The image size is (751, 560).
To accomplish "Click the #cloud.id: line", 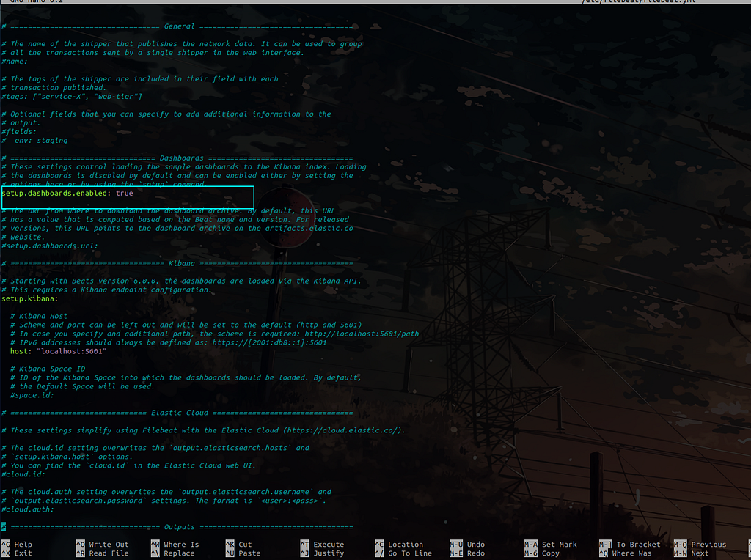I will pyautogui.click(x=23, y=474).
